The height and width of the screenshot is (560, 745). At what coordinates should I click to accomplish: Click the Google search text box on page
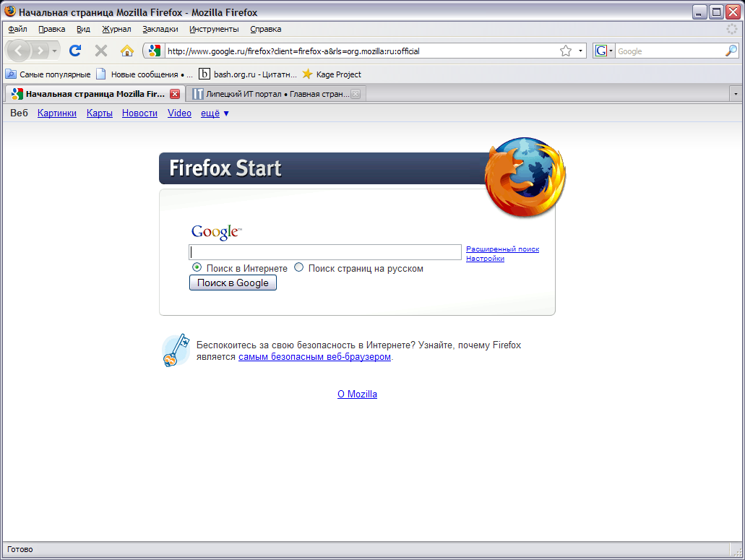coord(325,252)
